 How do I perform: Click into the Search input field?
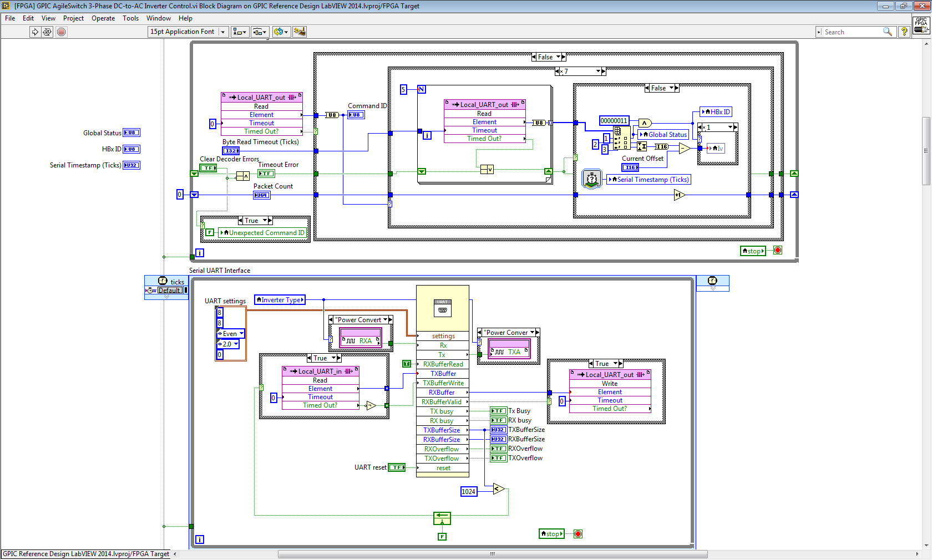click(x=852, y=32)
